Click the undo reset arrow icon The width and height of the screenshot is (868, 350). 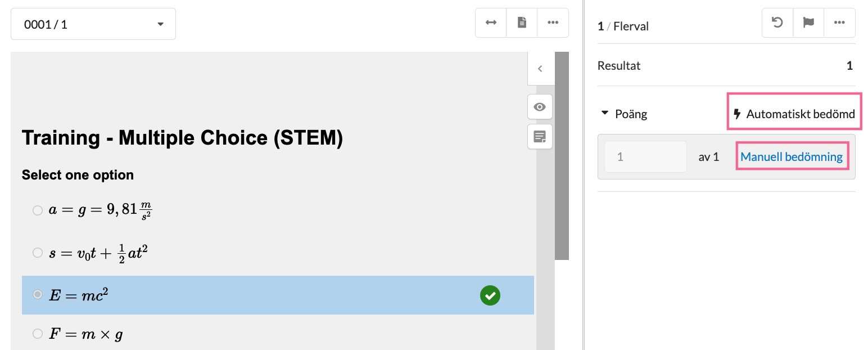[x=777, y=23]
